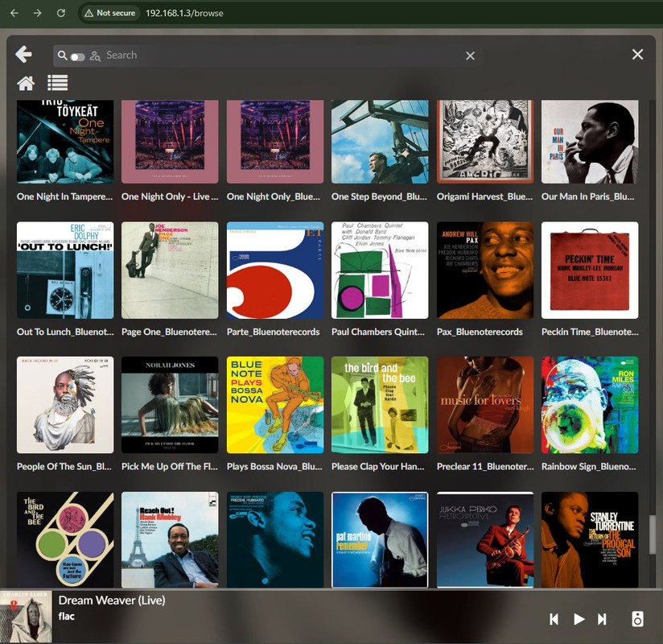Click the person search icon
Viewport: 663px width, 644px height.
click(95, 56)
